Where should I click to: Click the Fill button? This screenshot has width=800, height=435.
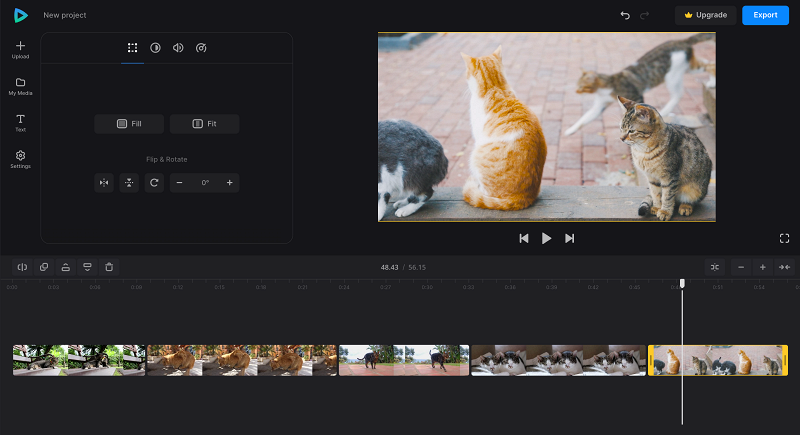pyautogui.click(x=129, y=124)
